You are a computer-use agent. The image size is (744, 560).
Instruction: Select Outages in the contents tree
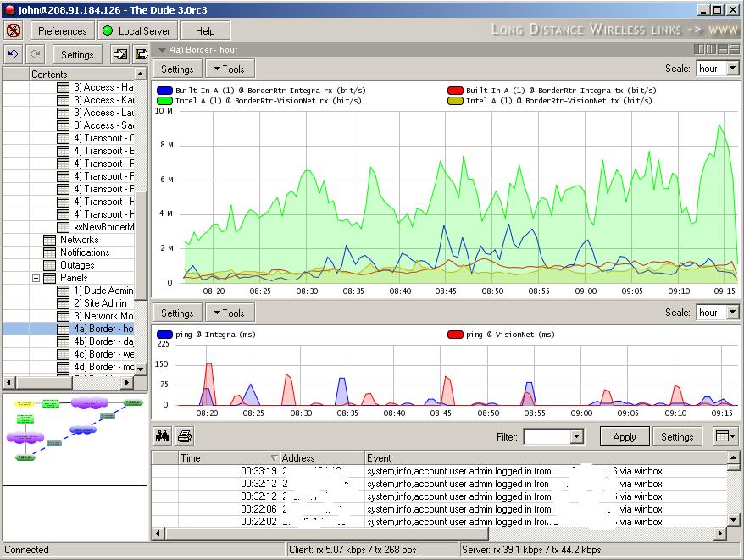tap(77, 265)
